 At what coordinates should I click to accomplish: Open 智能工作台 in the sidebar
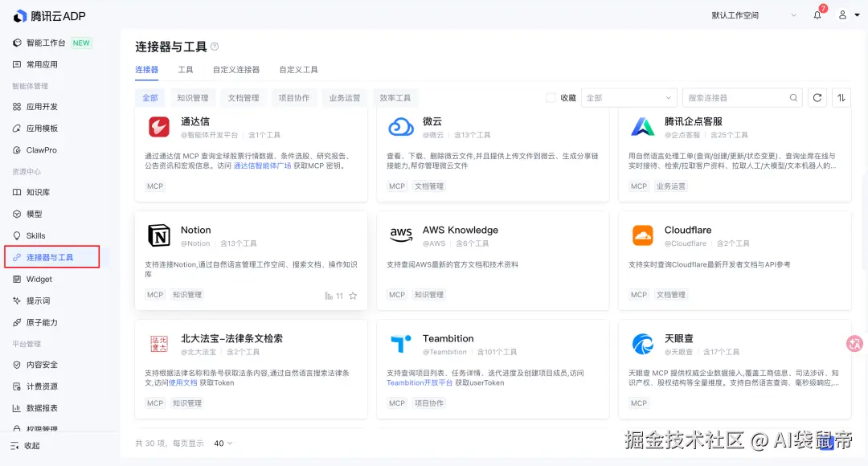46,43
